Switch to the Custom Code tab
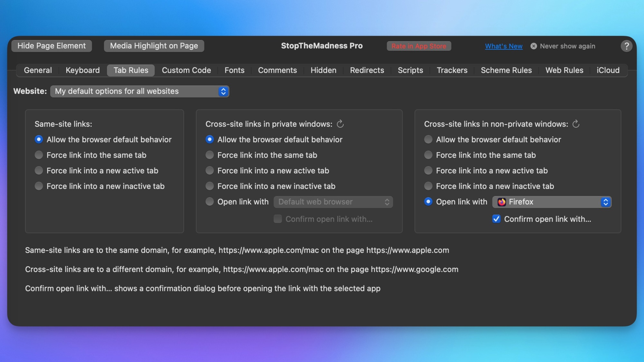This screenshot has height=362, width=644. coord(186,70)
